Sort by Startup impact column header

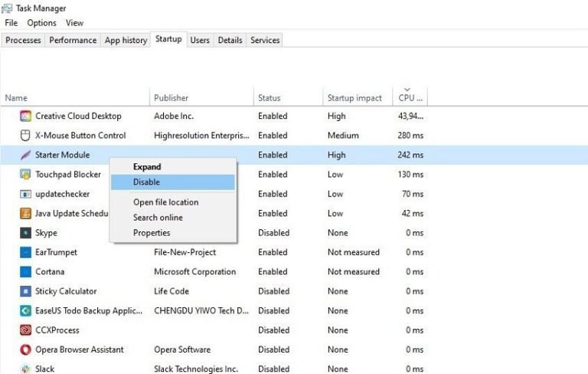[x=354, y=98]
